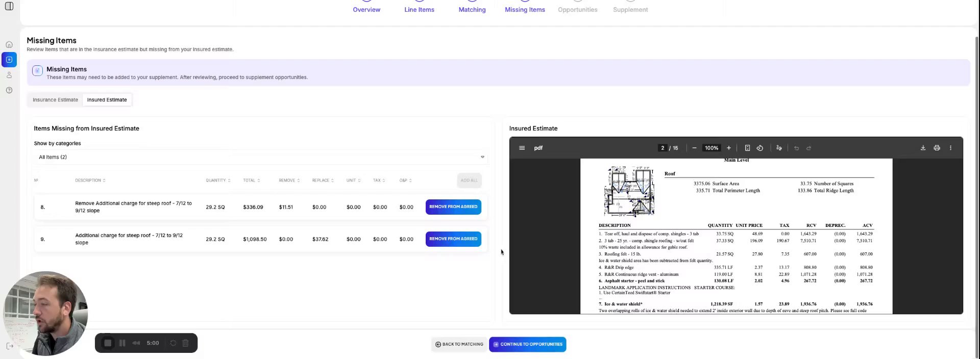
Task: Click the $1,098.50 total in row 9
Action: 255,239
